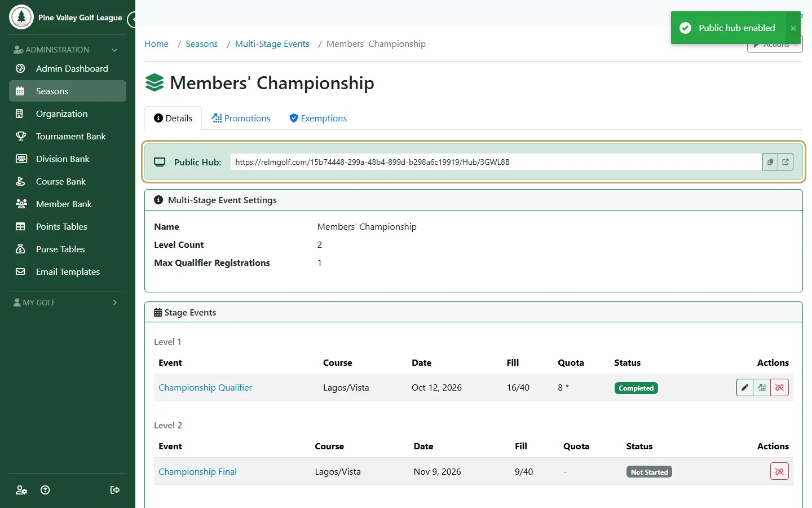Open Organization in the sidebar
812x508 pixels.
click(x=68, y=113)
